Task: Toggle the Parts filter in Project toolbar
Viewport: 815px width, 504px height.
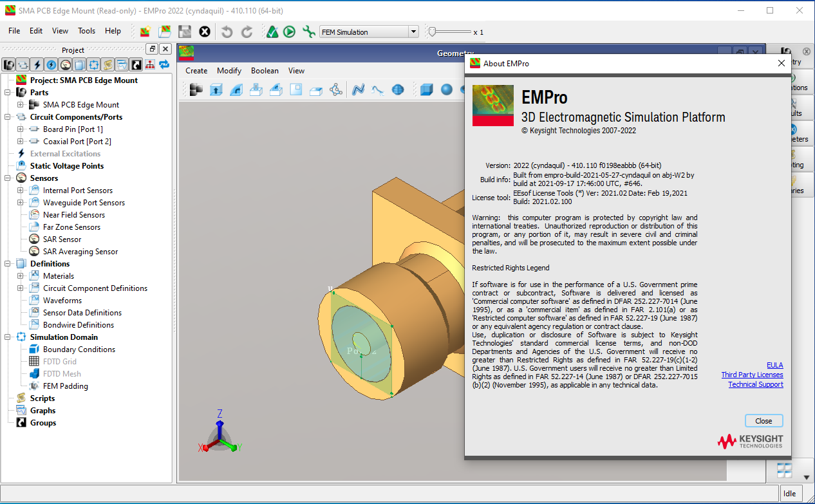Action: click(9, 64)
